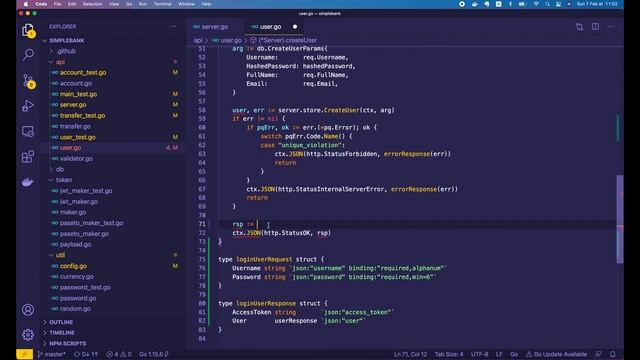Open the Source Control view icon

(28, 81)
